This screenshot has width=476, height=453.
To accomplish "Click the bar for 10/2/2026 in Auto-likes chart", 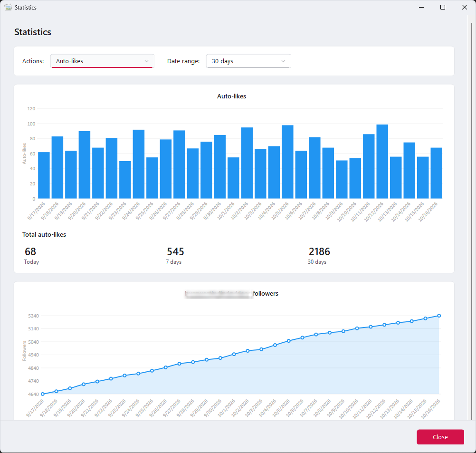I will click(247, 163).
